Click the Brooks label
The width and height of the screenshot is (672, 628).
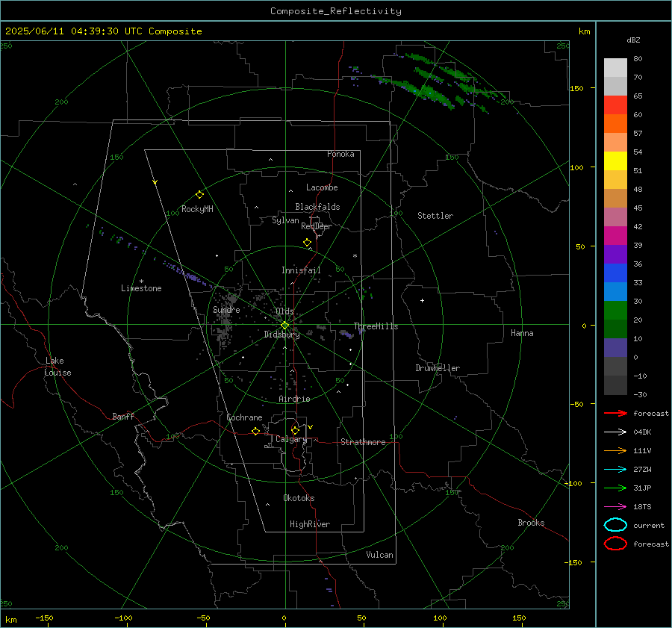tap(531, 523)
